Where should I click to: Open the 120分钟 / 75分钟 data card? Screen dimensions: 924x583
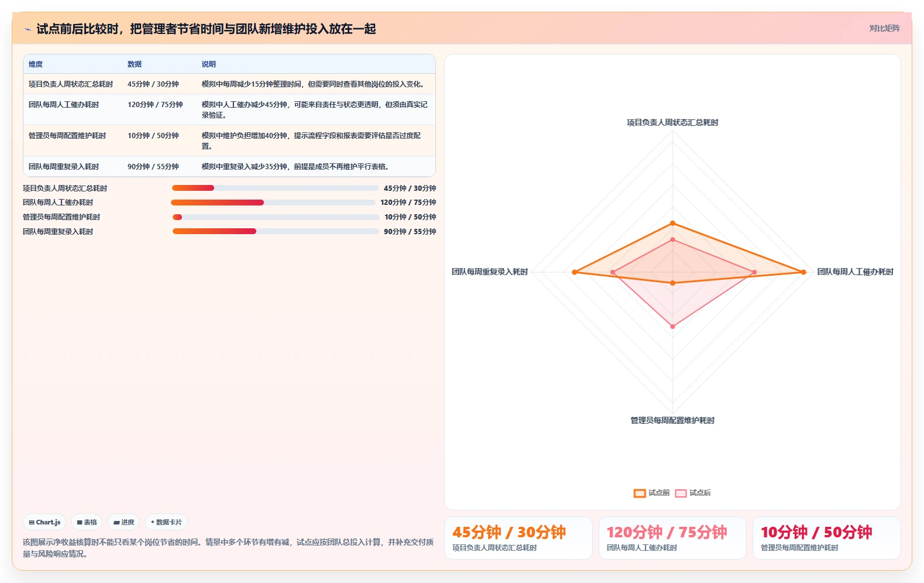click(672, 538)
